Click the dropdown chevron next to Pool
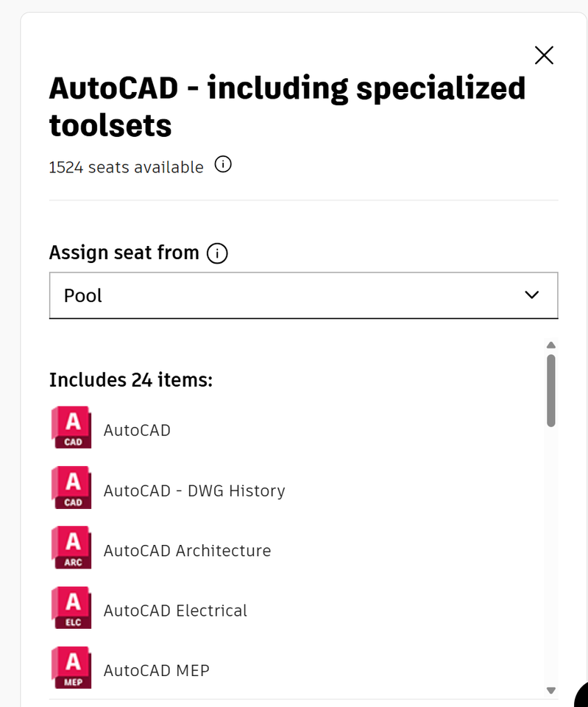This screenshot has height=707, width=588. pyautogui.click(x=531, y=295)
